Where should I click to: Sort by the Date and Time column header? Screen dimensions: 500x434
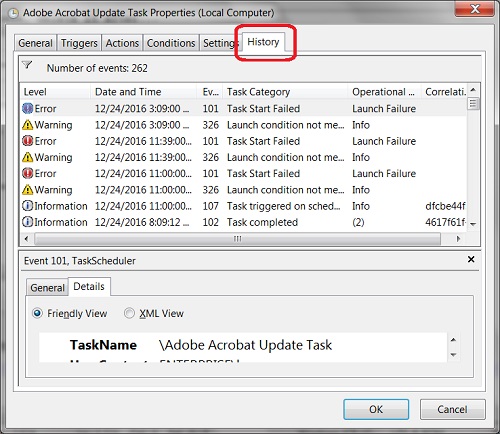tap(144, 92)
